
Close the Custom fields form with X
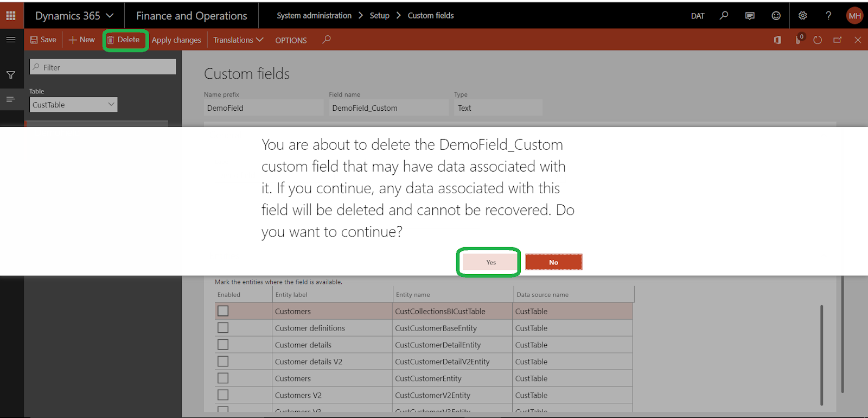(x=858, y=40)
